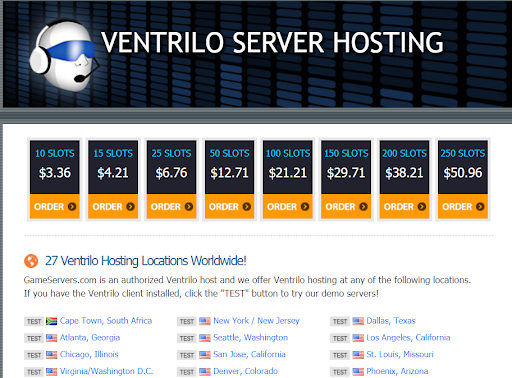Order the 50 slots plan for $12.71
The height and width of the screenshot is (378, 512).
click(229, 207)
